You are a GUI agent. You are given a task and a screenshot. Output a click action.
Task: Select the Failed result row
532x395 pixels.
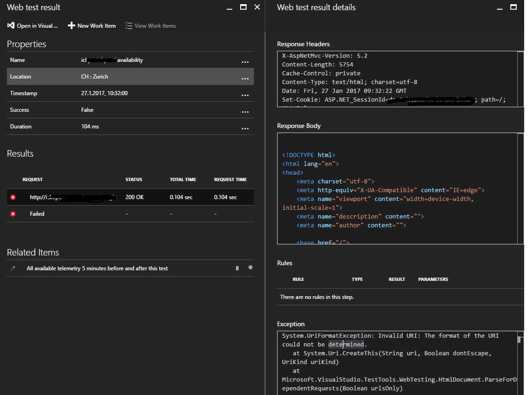[x=130, y=214]
